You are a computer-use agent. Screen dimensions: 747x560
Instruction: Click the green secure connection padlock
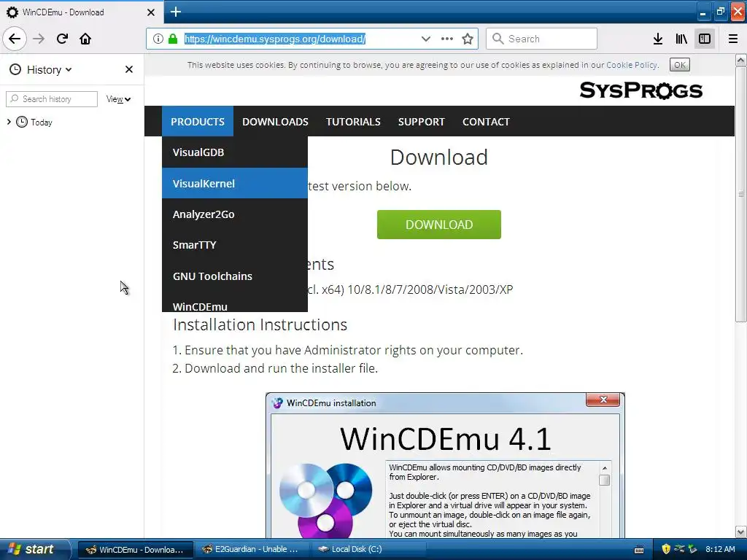173,39
